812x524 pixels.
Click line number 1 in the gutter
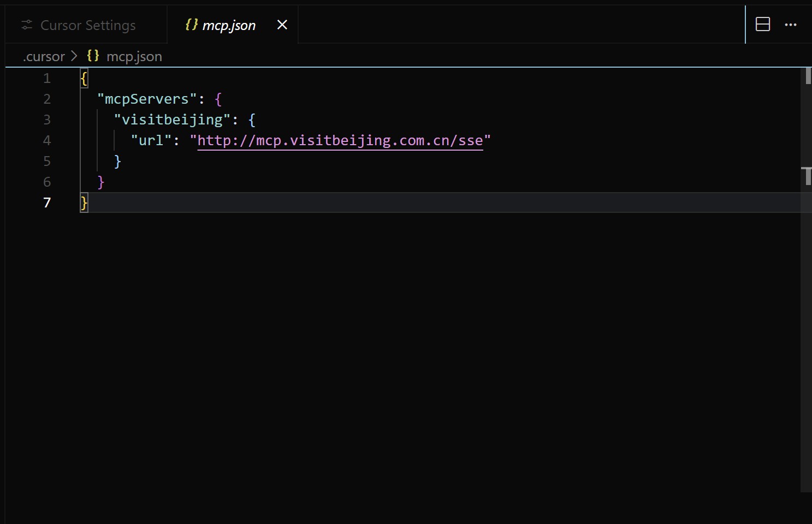point(47,78)
